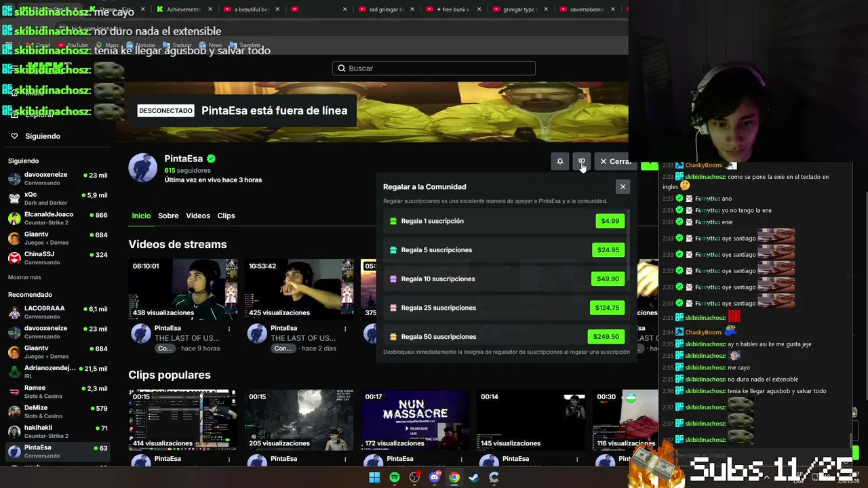868x488 pixels.
Task: Open the Windows Start menu
Action: (x=374, y=477)
